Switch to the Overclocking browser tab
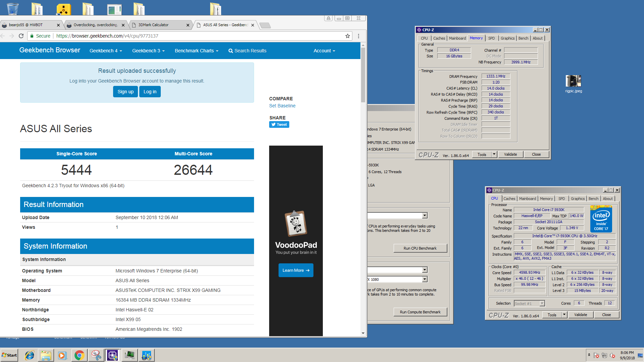This screenshot has height=362, width=644. [x=95, y=25]
